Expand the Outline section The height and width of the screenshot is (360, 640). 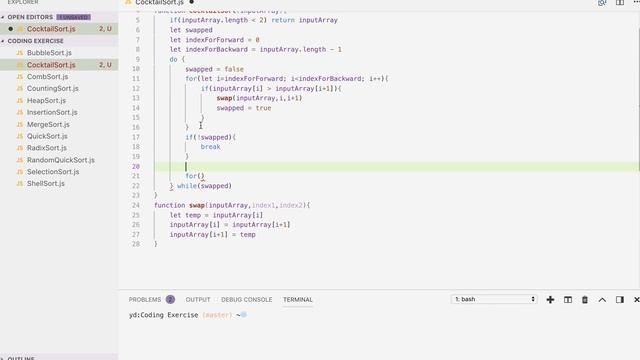coord(20,358)
